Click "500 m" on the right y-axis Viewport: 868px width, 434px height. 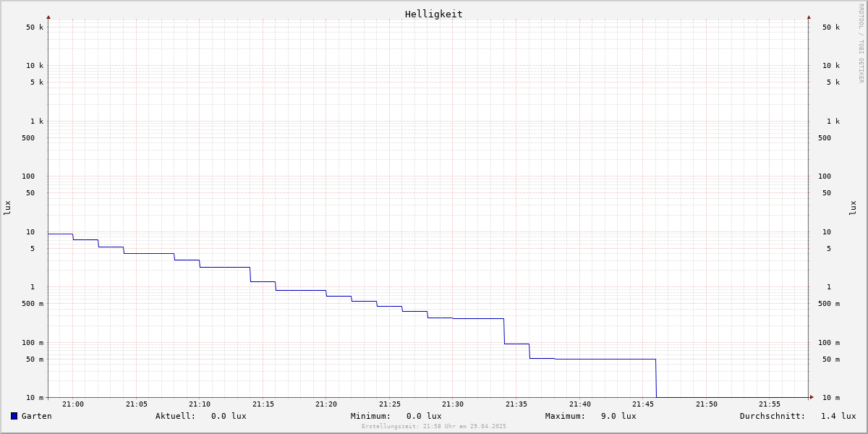coord(829,304)
